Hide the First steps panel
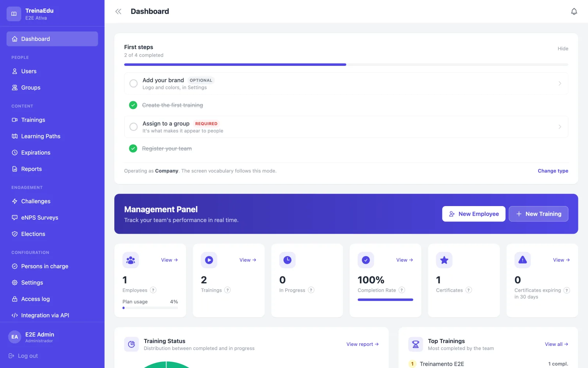 [563, 49]
